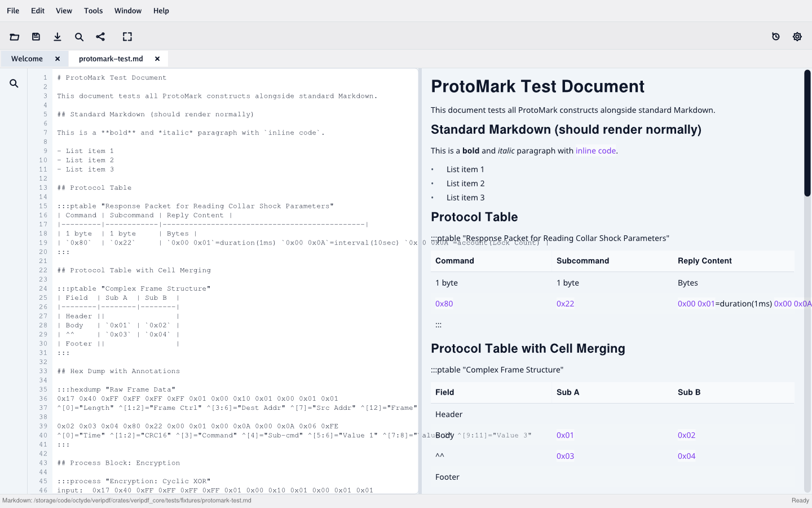Click 'ProtoMark Test Document' preview heading
Viewport: 812px width, 508px height.
coord(537,86)
